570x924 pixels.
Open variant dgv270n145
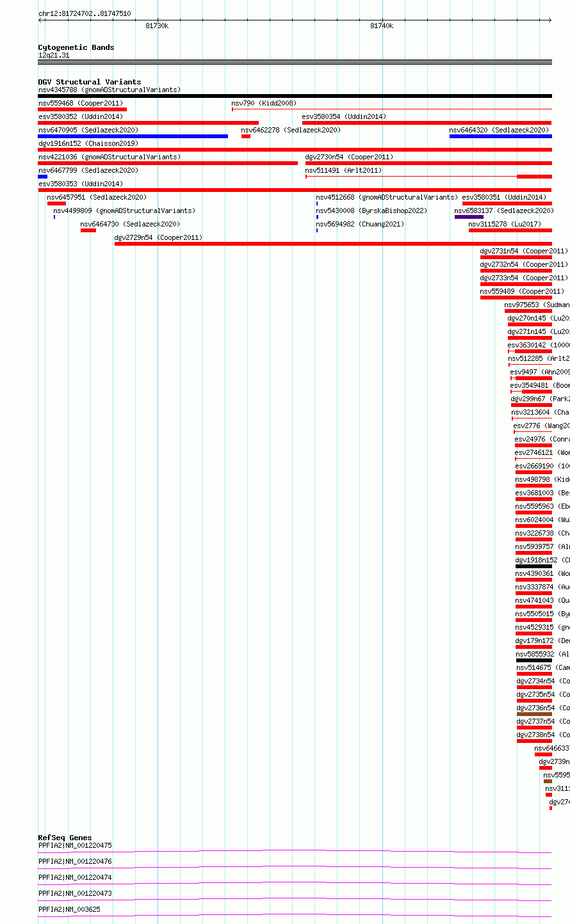539,318
